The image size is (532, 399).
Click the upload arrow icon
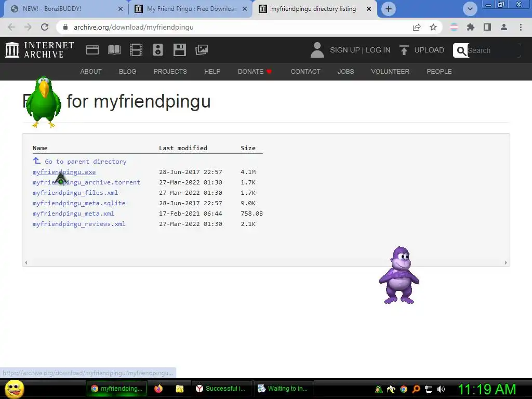pyautogui.click(x=404, y=50)
